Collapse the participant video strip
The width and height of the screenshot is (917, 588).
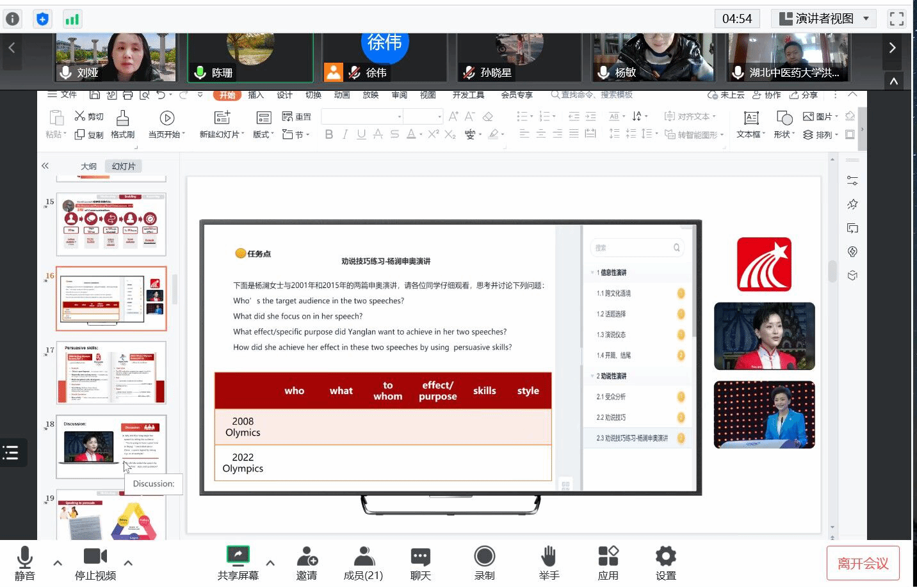click(x=893, y=81)
